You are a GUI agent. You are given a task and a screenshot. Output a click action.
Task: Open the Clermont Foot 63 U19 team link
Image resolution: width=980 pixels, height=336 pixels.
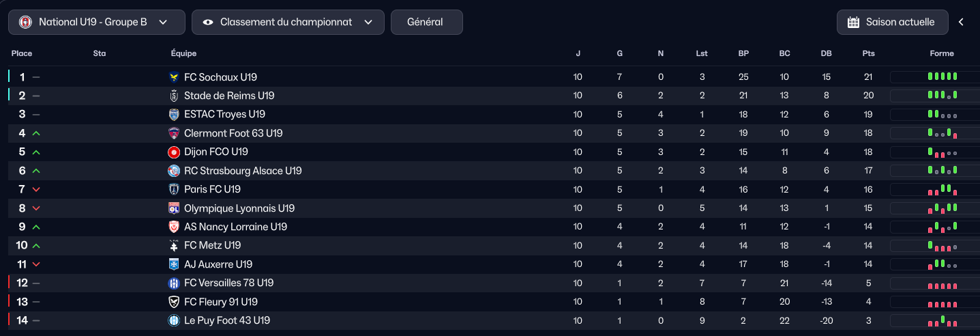(x=233, y=133)
